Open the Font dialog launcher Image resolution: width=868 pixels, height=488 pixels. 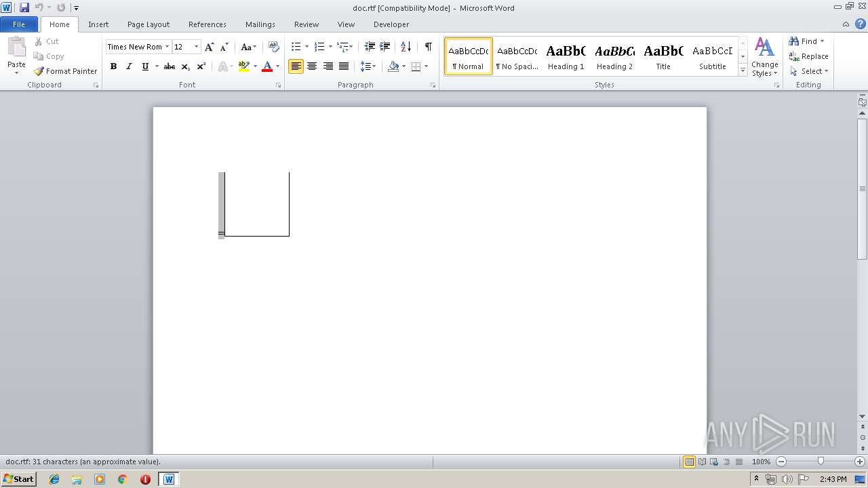point(279,85)
